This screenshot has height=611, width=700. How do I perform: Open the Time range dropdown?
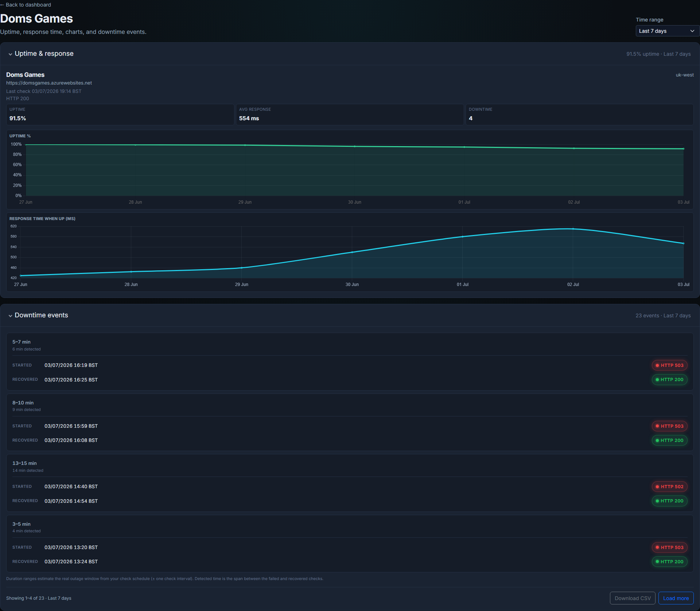(x=667, y=31)
